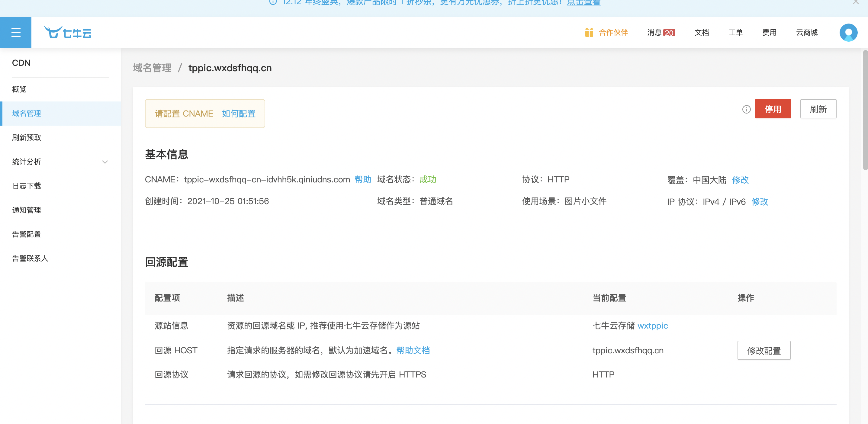The width and height of the screenshot is (868, 424).
Task: Click 修改 next to IP 协议
Action: pos(760,201)
